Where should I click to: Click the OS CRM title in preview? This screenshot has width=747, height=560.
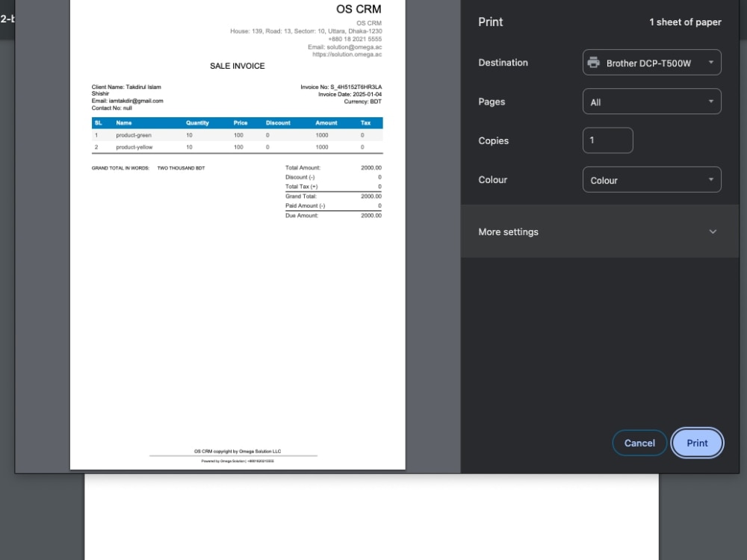(x=359, y=9)
